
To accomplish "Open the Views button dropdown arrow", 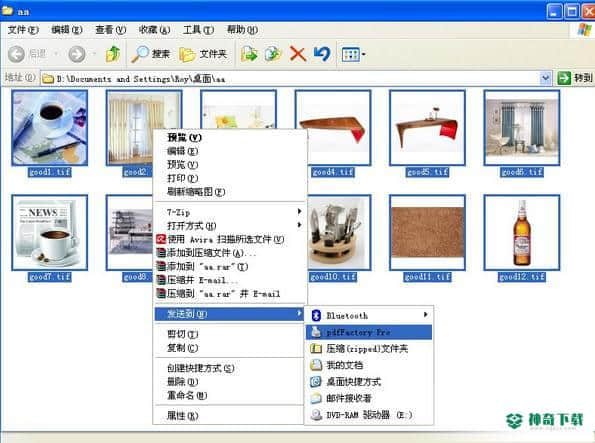I will (x=364, y=55).
